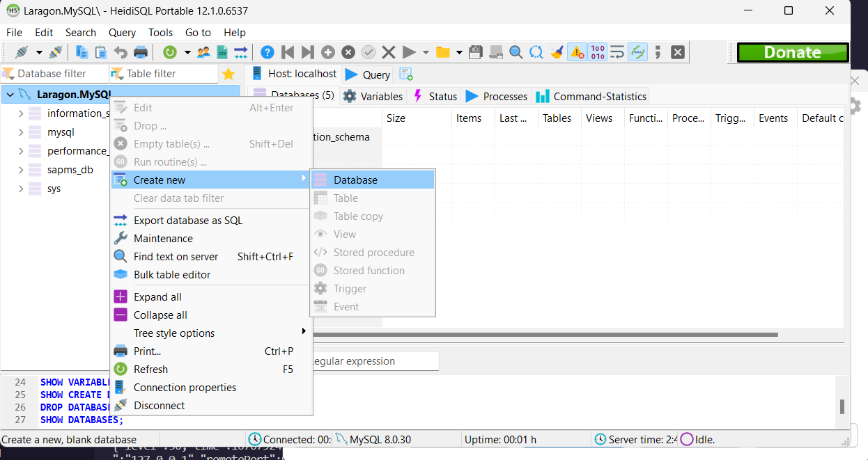The height and width of the screenshot is (460, 868).
Task: Expand the performance_schema tree node
Action: (x=20, y=151)
